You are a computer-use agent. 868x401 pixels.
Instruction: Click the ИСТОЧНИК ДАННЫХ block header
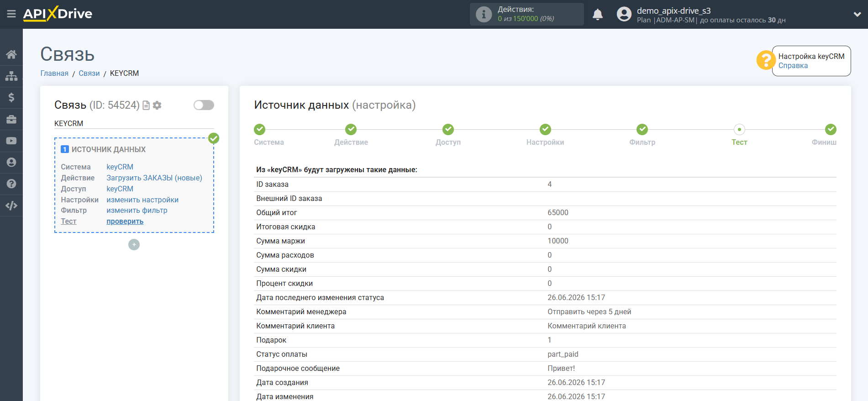point(109,149)
